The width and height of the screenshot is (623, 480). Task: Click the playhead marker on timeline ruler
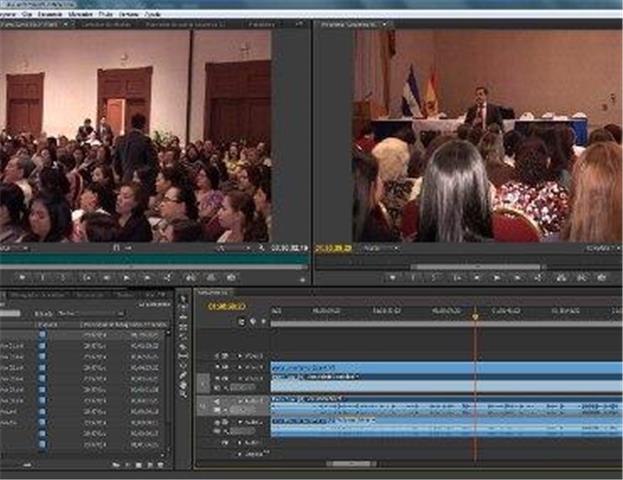(x=475, y=316)
